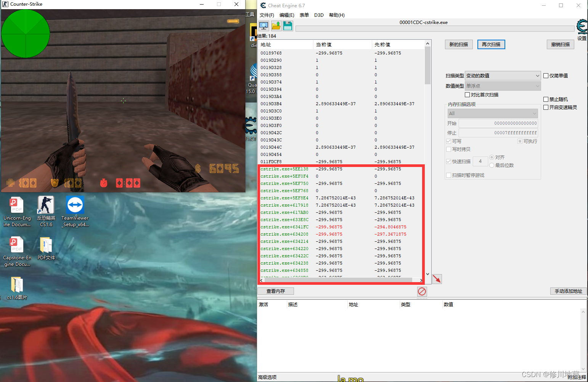Viewport: 588px width, 382px height.
Task: Click the 激活 column header in address table
Action: pyautogui.click(x=272, y=305)
